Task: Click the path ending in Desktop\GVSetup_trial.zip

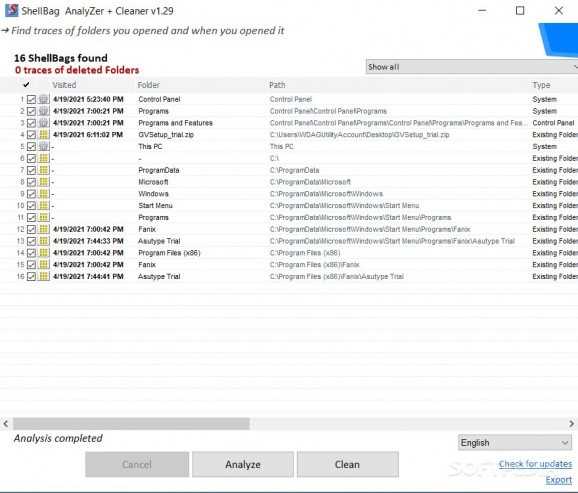Action: [x=359, y=135]
